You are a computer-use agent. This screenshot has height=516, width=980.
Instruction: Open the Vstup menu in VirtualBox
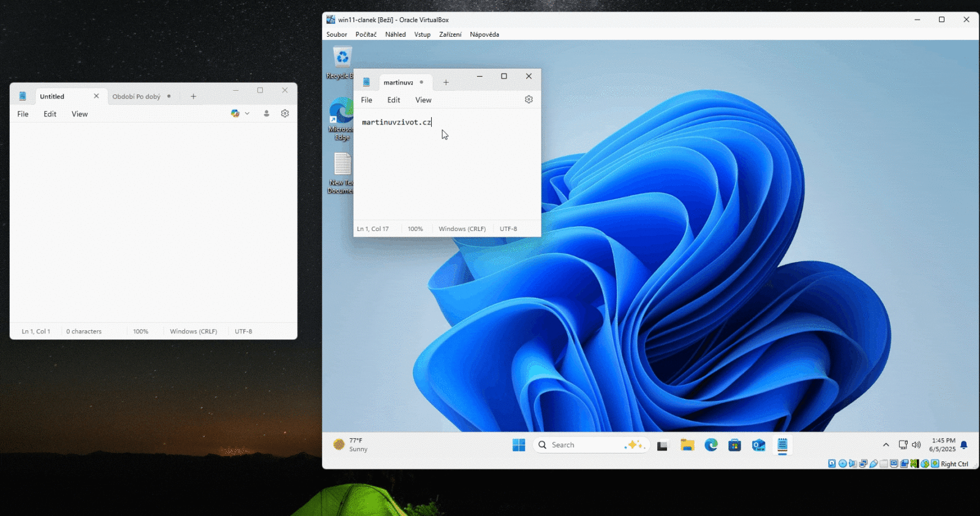click(x=422, y=34)
